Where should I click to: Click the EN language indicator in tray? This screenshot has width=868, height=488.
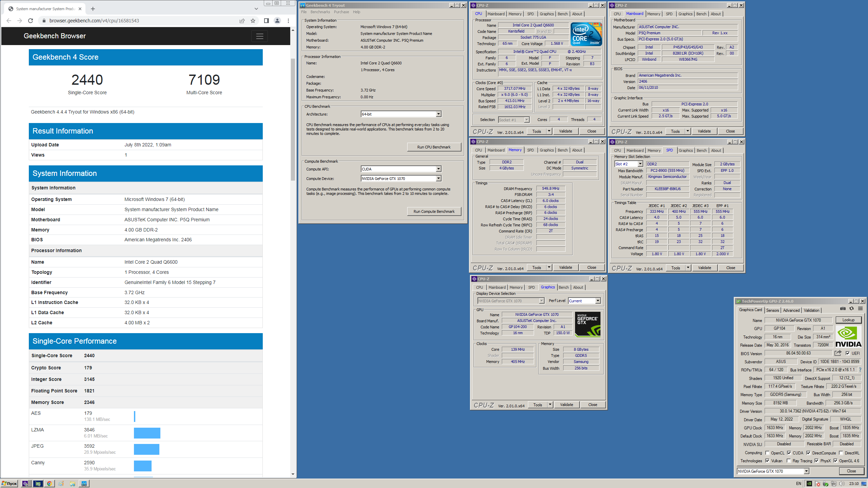[x=798, y=484]
